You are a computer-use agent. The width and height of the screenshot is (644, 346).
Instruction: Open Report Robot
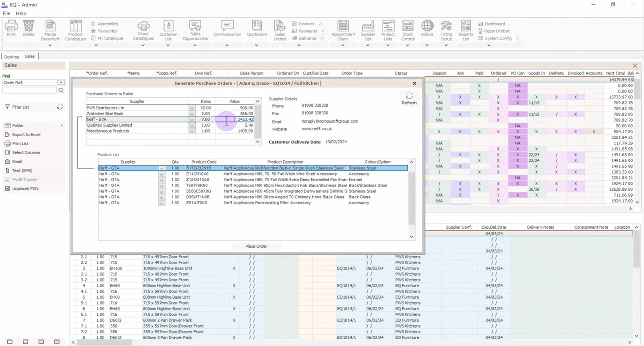(x=493, y=31)
